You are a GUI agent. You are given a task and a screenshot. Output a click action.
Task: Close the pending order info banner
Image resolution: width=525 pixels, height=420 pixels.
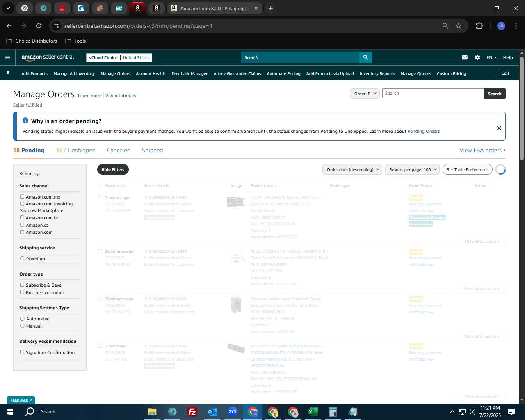pos(499,128)
